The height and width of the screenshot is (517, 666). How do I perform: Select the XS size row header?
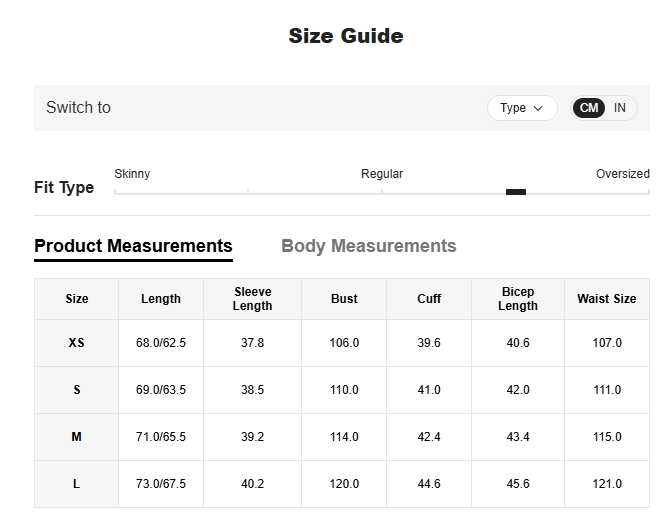76,343
